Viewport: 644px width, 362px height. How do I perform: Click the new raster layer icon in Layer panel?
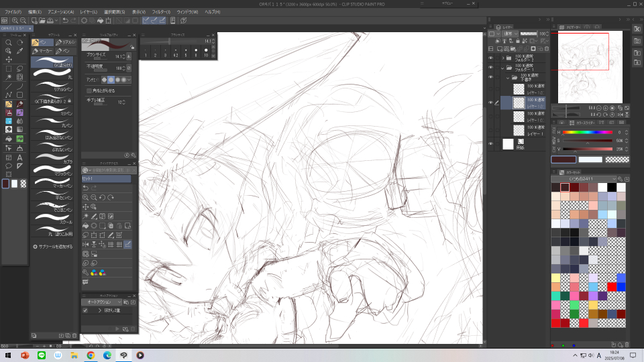click(500, 49)
